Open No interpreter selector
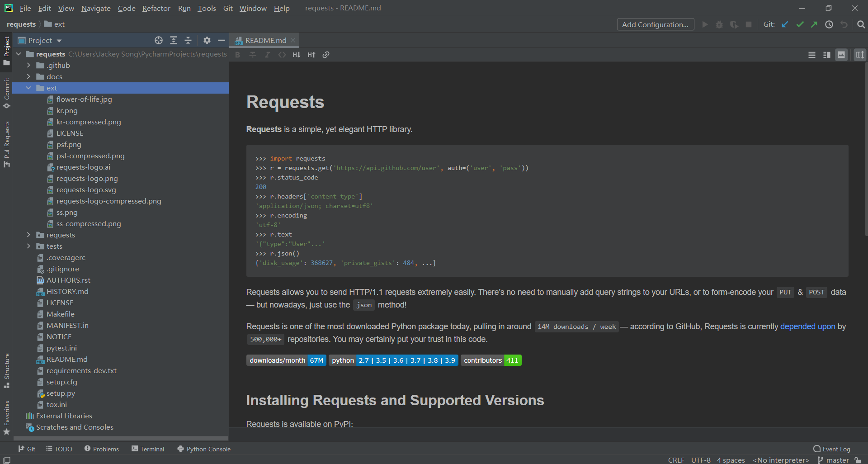This screenshot has height=464, width=868. 781,460
